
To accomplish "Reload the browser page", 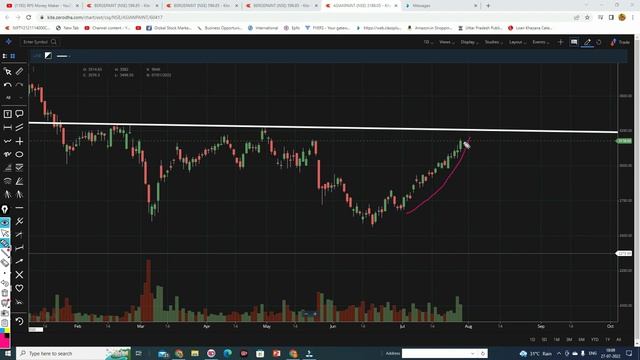I will [29, 18].
